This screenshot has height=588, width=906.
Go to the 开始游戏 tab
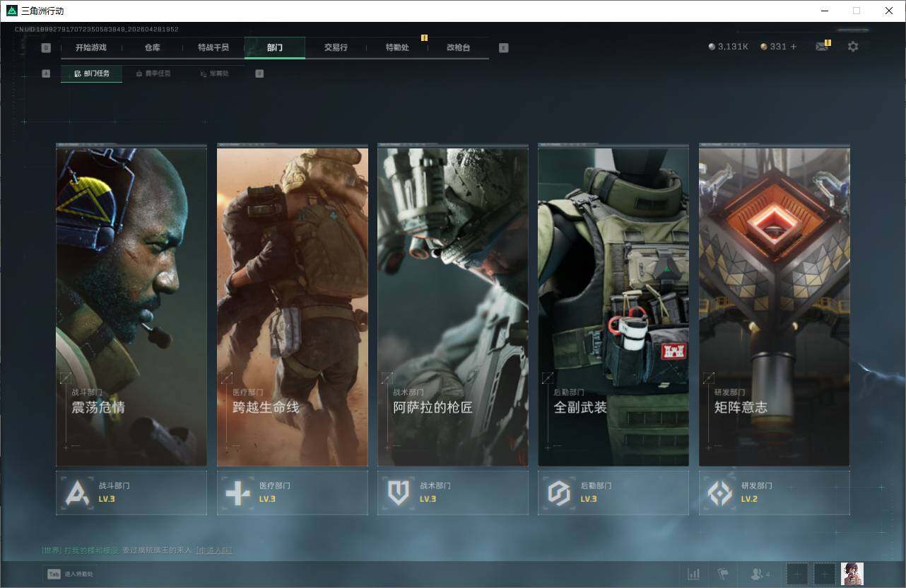pos(91,47)
